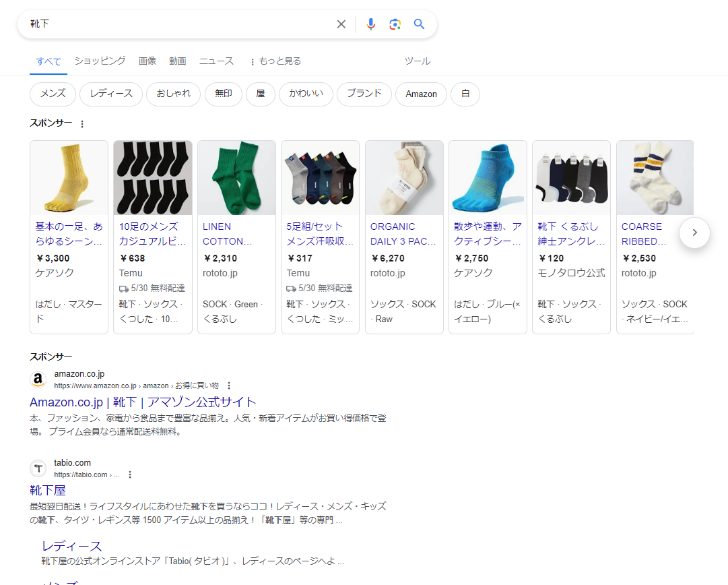Start voice search with the microphone icon
This screenshot has height=585, width=728.
coord(370,24)
